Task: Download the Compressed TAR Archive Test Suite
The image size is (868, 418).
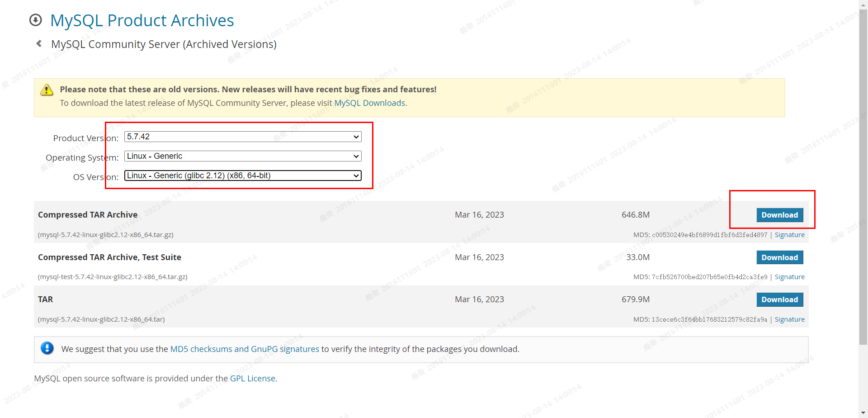Action: coord(780,257)
